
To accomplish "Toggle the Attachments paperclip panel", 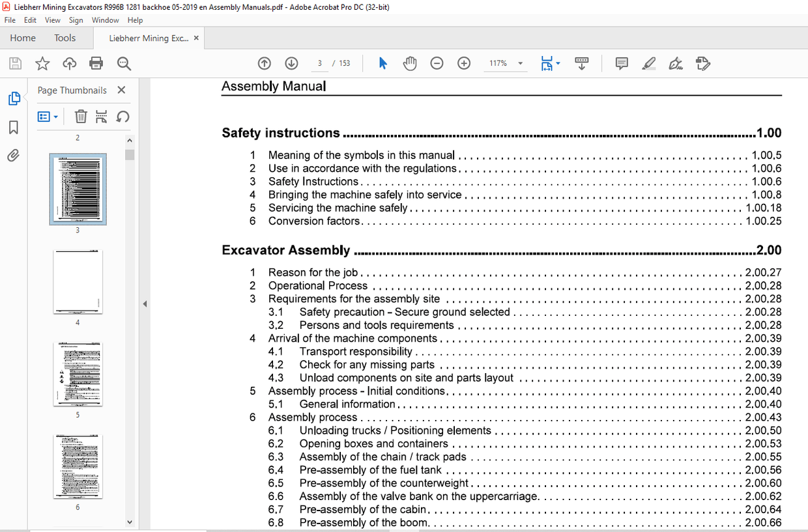I will [14, 155].
